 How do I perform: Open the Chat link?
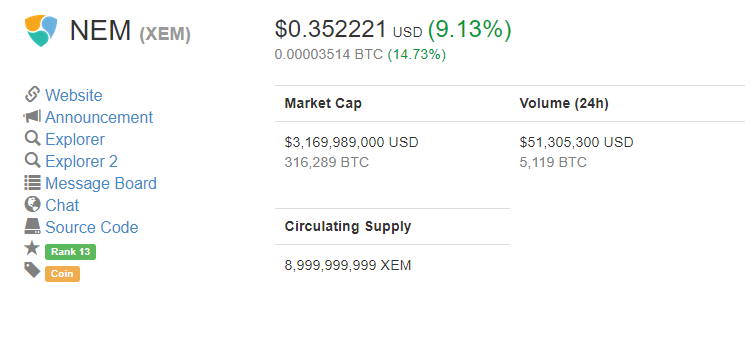(x=62, y=205)
